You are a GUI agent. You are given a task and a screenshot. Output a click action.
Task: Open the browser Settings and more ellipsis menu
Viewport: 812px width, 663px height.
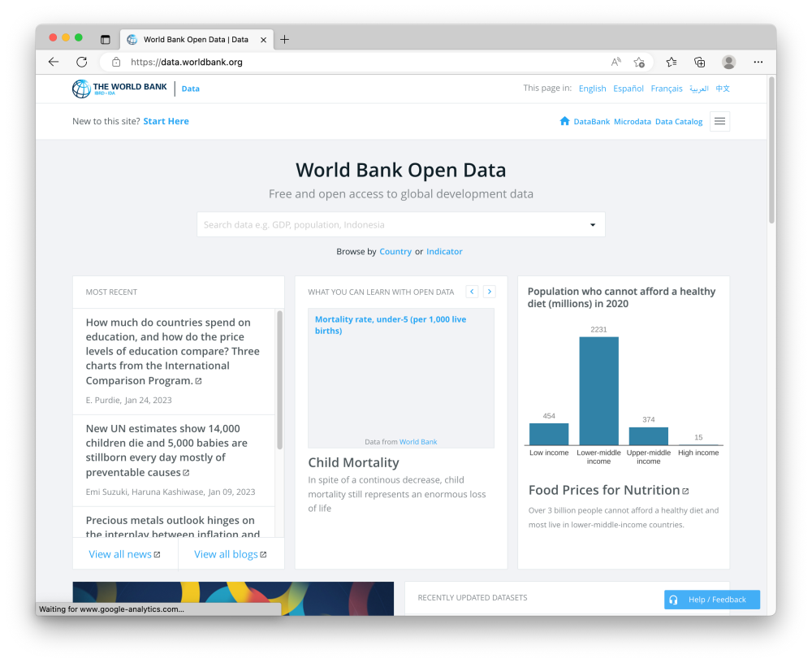click(758, 63)
